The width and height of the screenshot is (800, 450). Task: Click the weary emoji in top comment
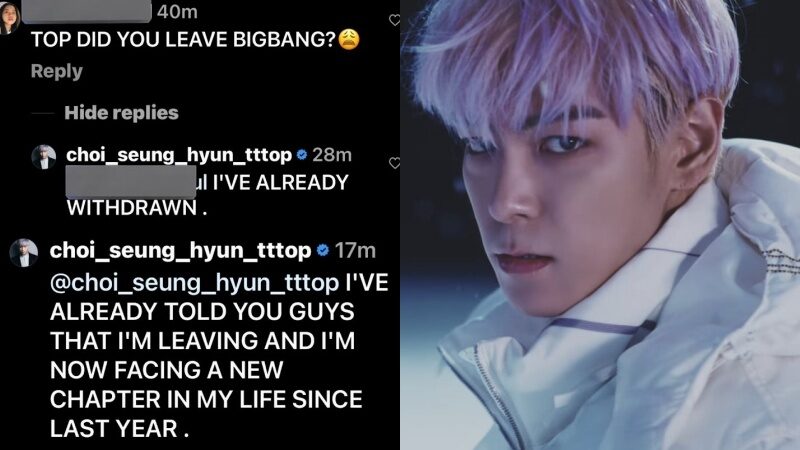click(x=349, y=39)
